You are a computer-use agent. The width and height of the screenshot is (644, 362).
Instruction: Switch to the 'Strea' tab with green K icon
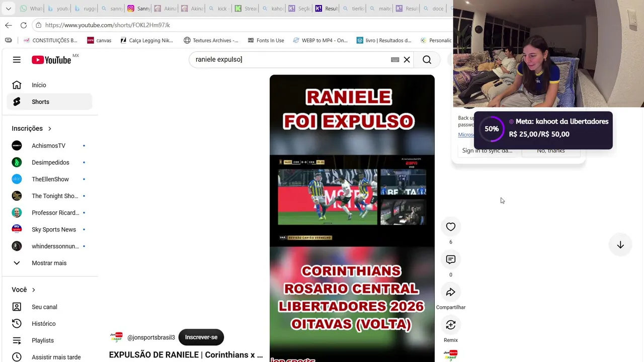pos(246,9)
